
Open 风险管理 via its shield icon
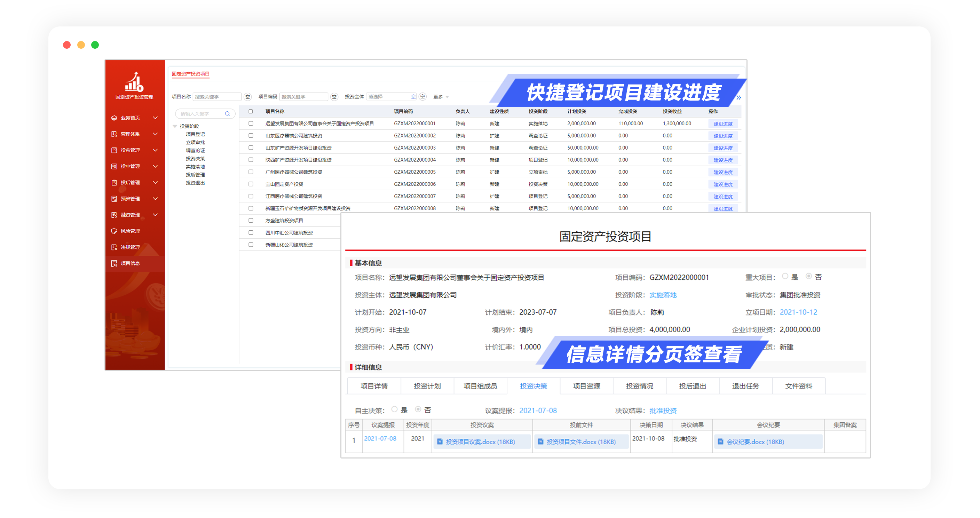tap(114, 231)
